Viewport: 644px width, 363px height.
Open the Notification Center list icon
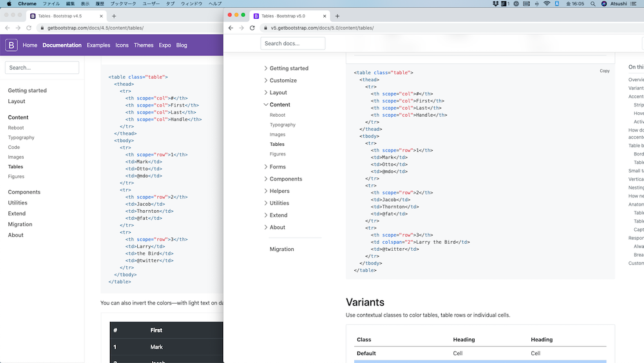pos(633,4)
